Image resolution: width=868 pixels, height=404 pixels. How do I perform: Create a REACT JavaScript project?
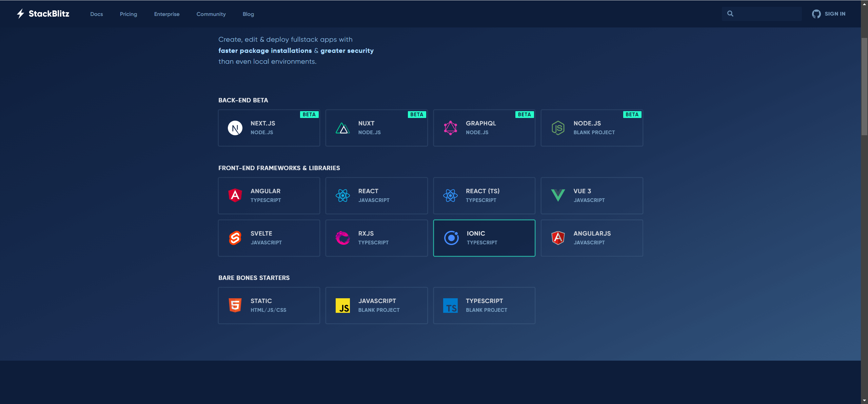point(376,196)
